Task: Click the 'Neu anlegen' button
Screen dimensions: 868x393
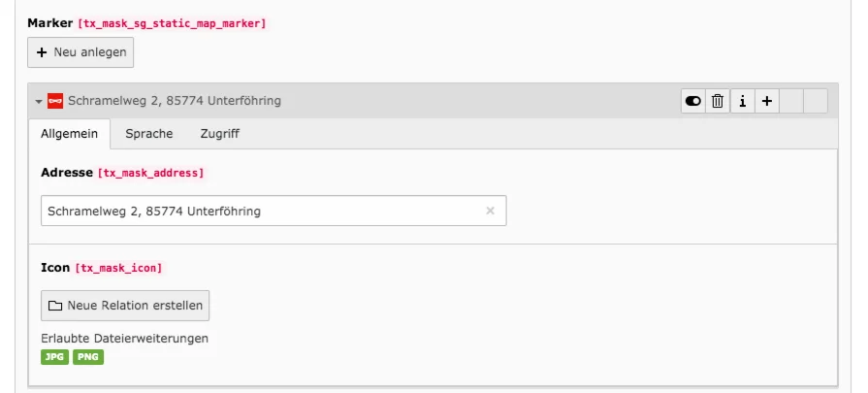Action: [80, 52]
